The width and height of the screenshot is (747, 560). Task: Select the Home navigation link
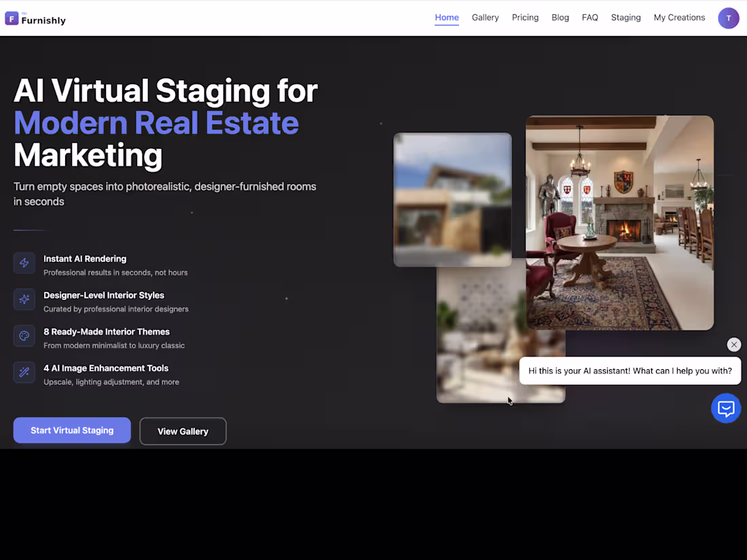(446, 18)
